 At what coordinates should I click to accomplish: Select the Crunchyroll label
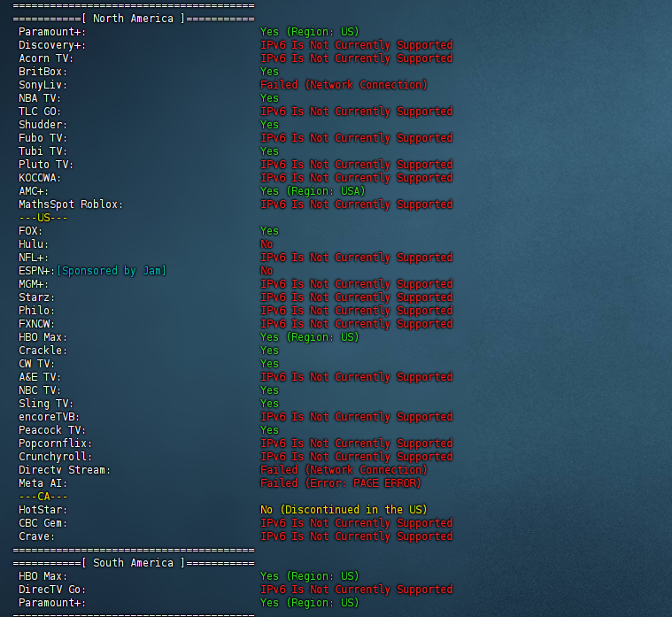pyautogui.click(x=55, y=457)
